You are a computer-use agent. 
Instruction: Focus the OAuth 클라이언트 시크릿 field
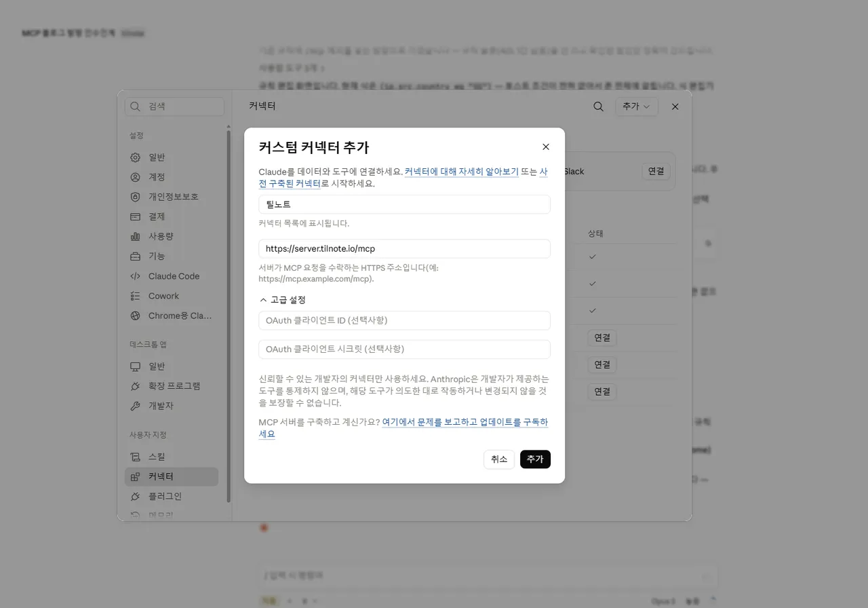tap(404, 349)
